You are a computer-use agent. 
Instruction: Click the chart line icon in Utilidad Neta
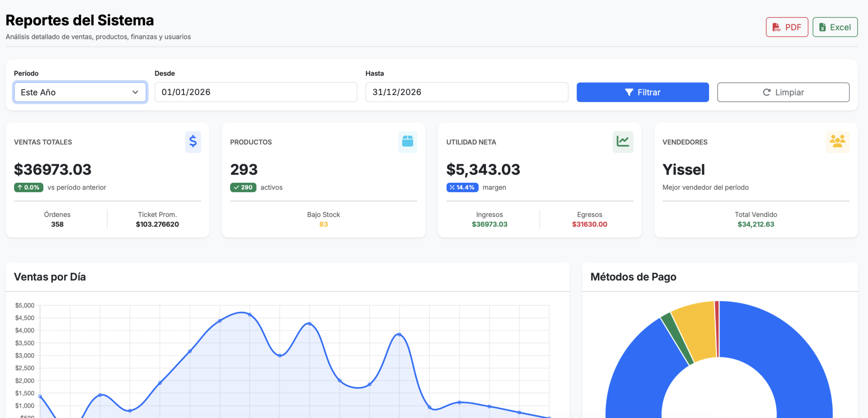coord(623,142)
